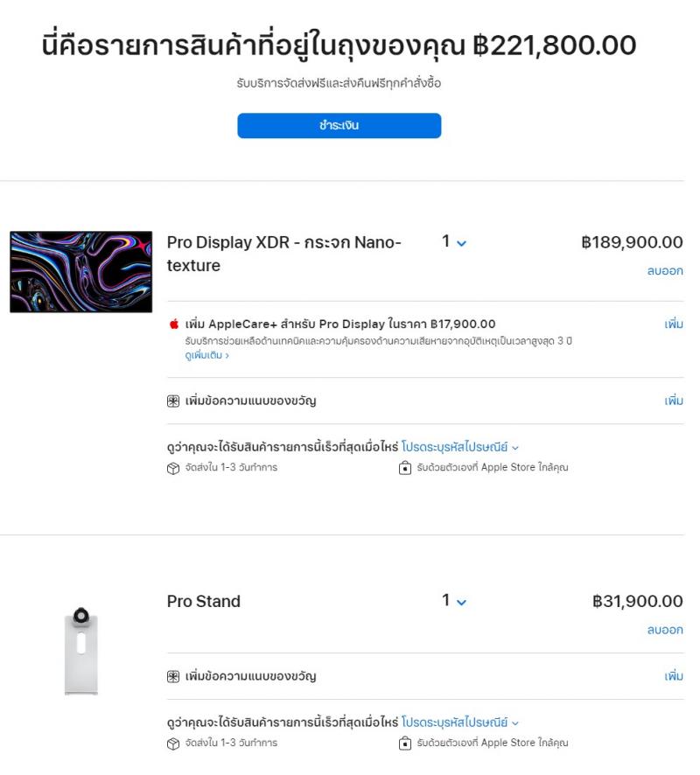Viewport: 700px width, 775px height.
Task: Click Pro Stand shipping box icon
Action: (173, 744)
